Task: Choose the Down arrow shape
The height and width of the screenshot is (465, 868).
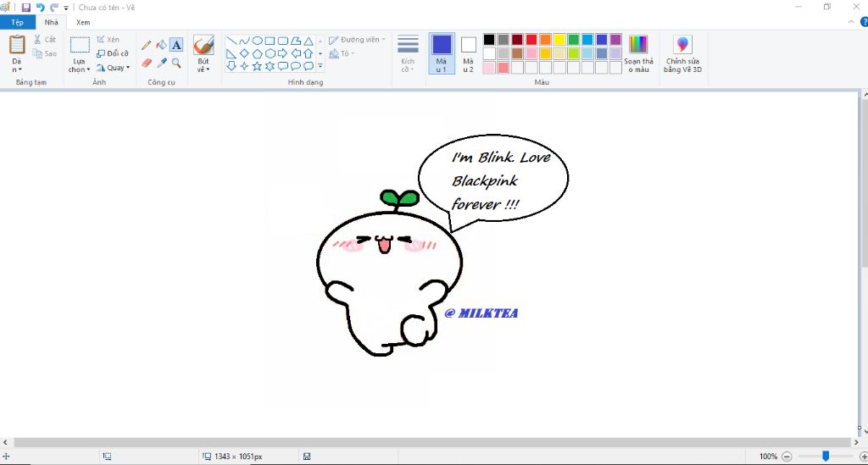Action: pos(231,66)
